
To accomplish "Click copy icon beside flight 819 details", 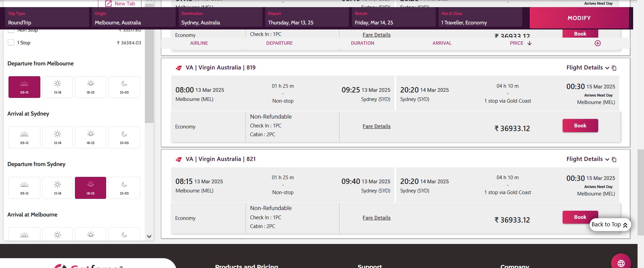I will 614,68.
